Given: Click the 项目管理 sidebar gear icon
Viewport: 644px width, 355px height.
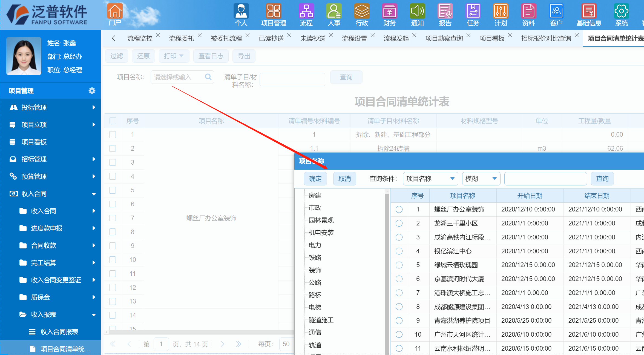Looking at the screenshot, I should [92, 91].
